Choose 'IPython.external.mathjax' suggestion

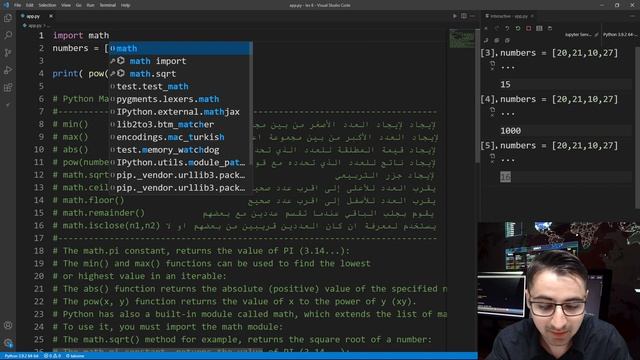click(180, 111)
